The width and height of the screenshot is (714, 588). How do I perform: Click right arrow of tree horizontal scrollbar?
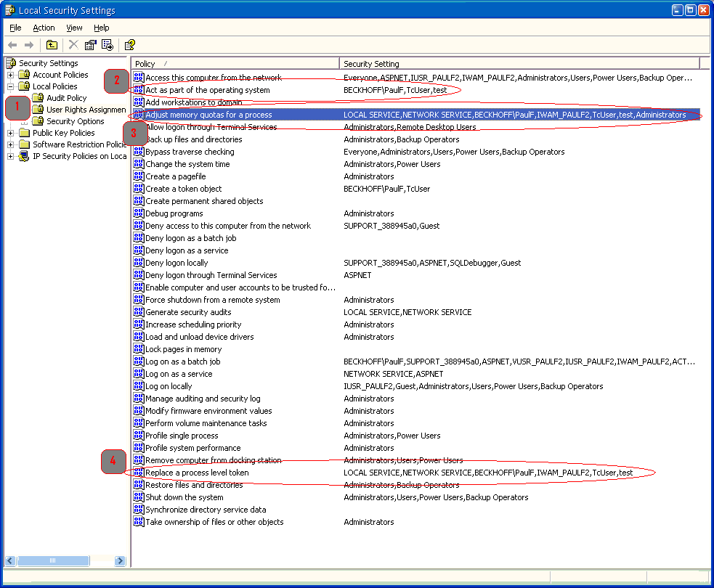coord(120,560)
